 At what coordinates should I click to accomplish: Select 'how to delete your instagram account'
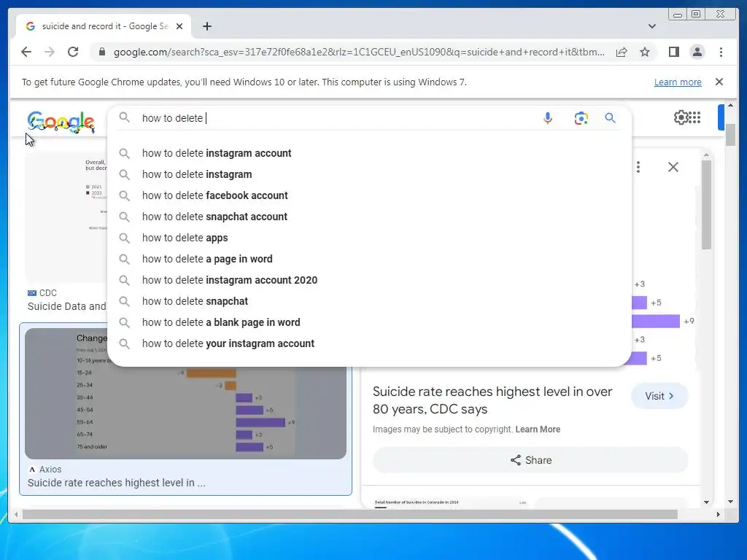[369, 343]
